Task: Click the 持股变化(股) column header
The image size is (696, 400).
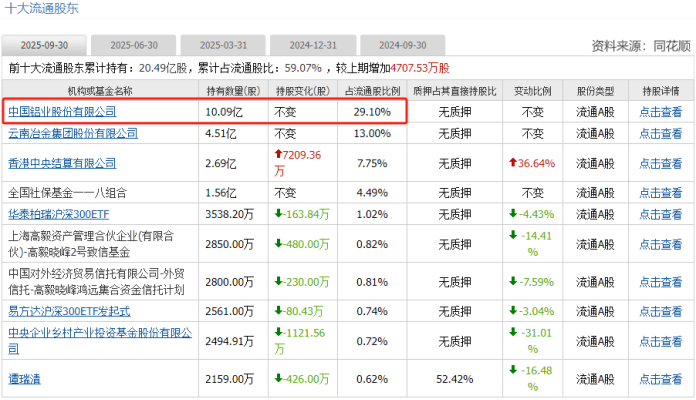Action: [x=303, y=91]
